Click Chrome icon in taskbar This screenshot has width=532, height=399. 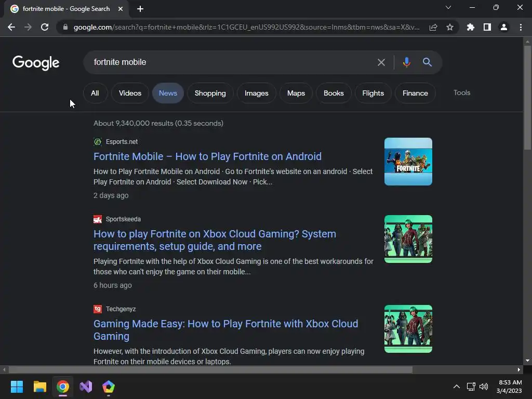(x=63, y=387)
